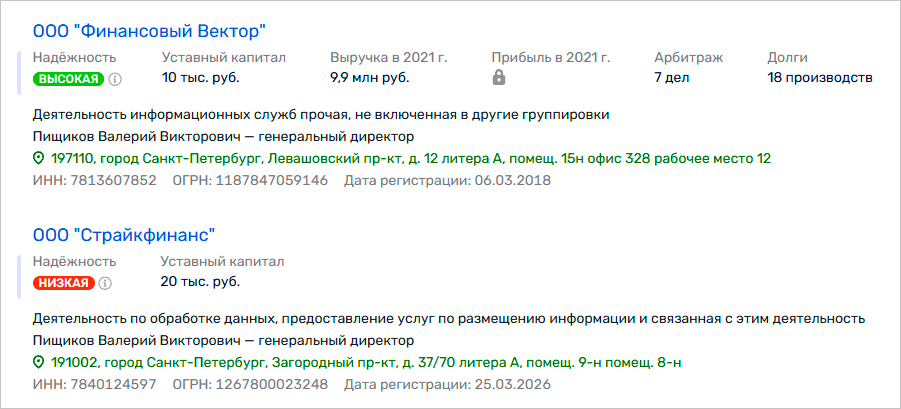
Task: Click ИНН 7840124597 number
Action: coord(113,385)
